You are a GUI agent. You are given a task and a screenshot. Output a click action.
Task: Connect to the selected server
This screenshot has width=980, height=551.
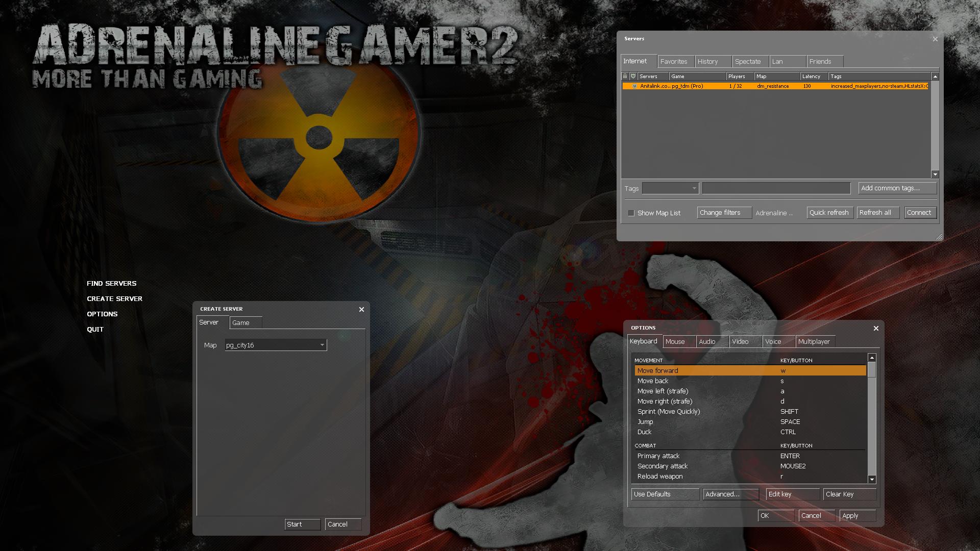(x=920, y=213)
